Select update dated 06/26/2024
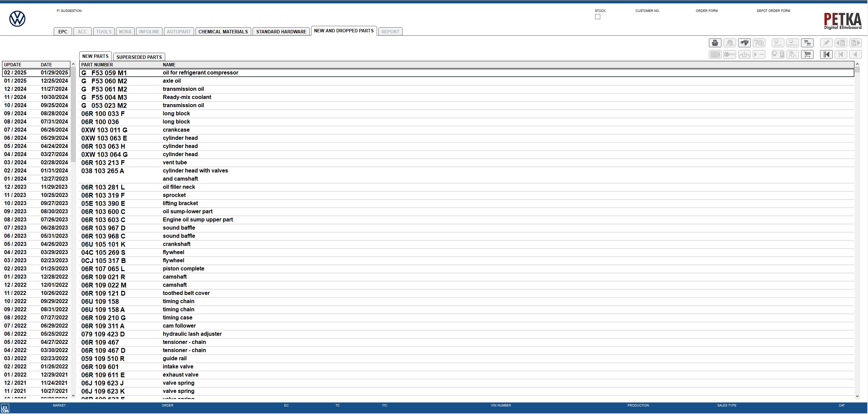The width and height of the screenshot is (868, 414). (36, 130)
